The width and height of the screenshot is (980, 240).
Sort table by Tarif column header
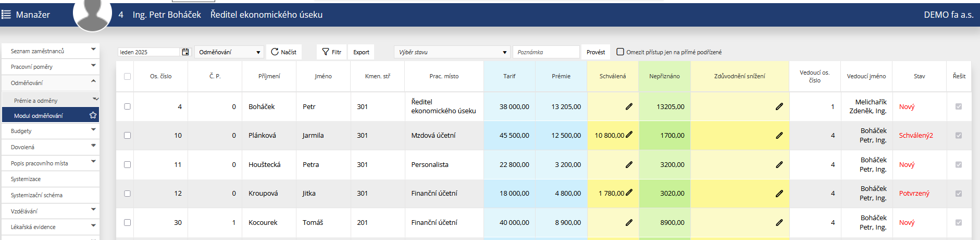tap(509, 76)
